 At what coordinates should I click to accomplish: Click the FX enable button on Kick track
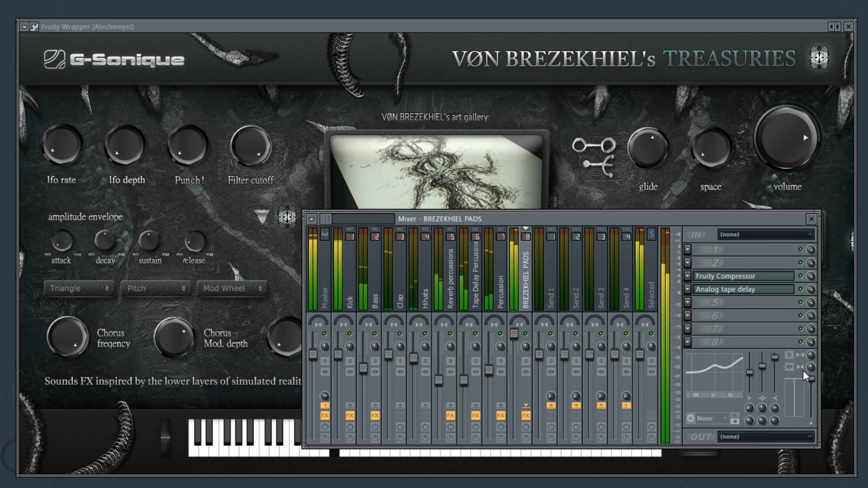pyautogui.click(x=350, y=415)
